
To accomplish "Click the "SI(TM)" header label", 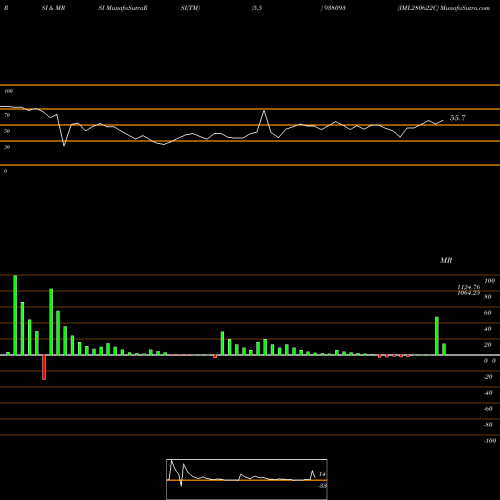I will [190, 8].
